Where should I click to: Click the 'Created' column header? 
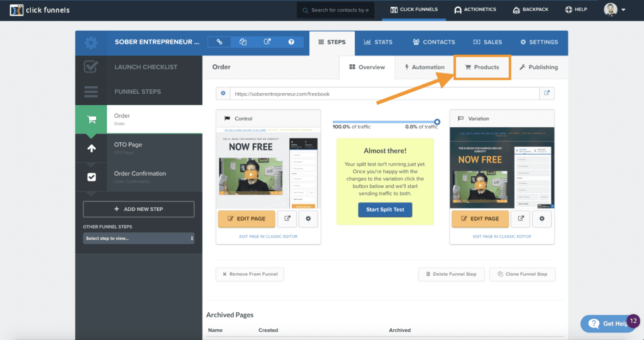tap(268, 330)
